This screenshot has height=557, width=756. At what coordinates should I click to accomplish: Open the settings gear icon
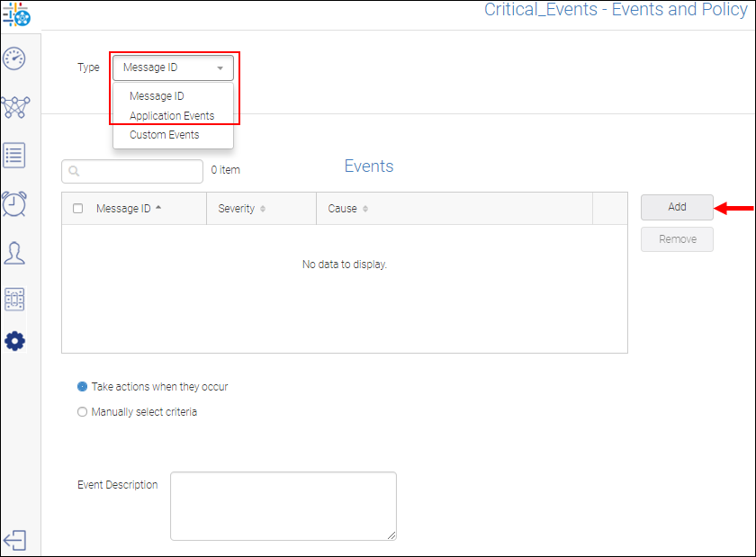(15, 342)
